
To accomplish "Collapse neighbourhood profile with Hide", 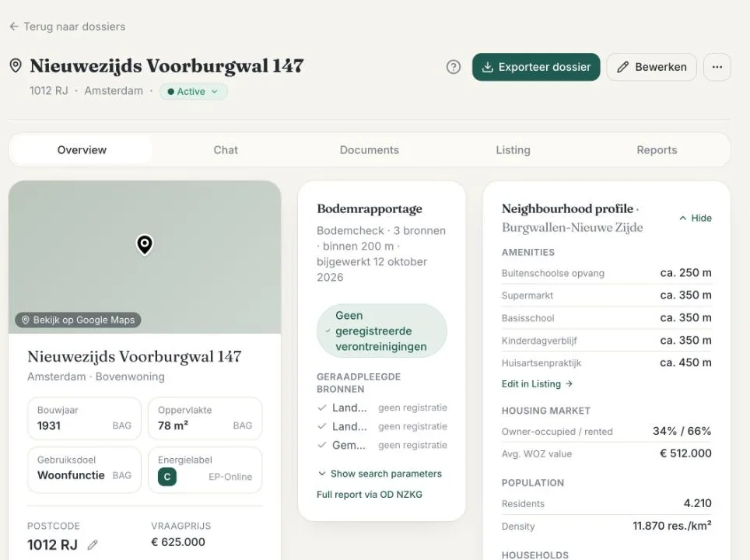I will pos(695,218).
